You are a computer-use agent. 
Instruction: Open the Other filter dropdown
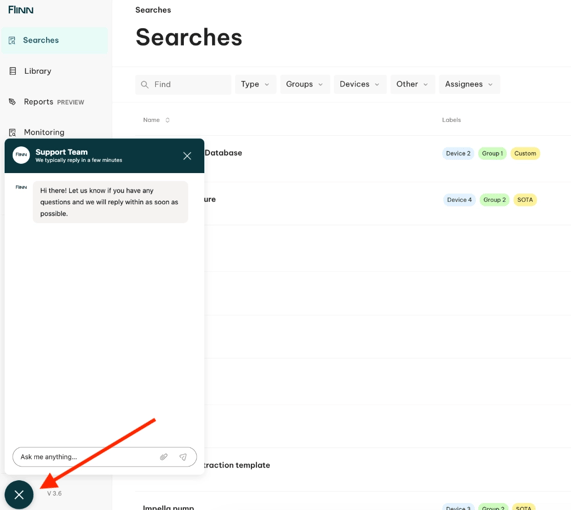(413, 84)
